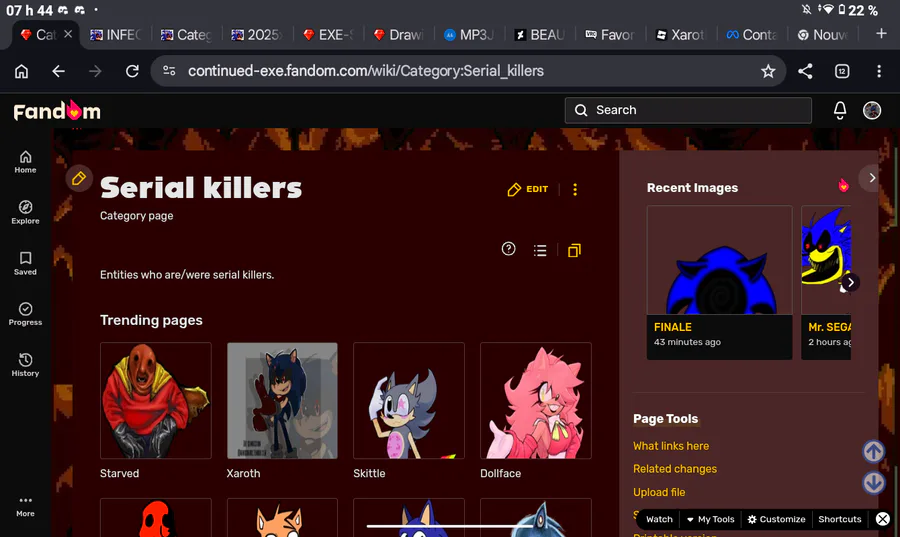Close the bottom toolbar with X
The width and height of the screenshot is (900, 537).
pyautogui.click(x=883, y=519)
